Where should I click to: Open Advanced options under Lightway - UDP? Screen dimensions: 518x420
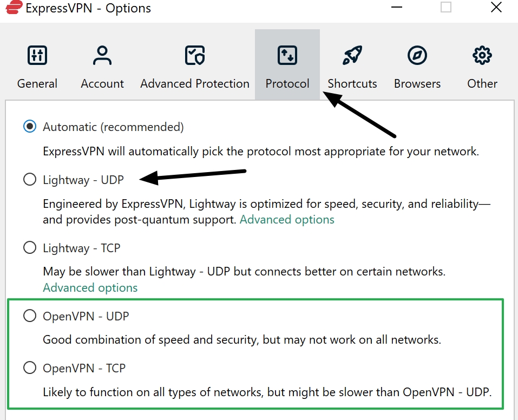coord(287,219)
